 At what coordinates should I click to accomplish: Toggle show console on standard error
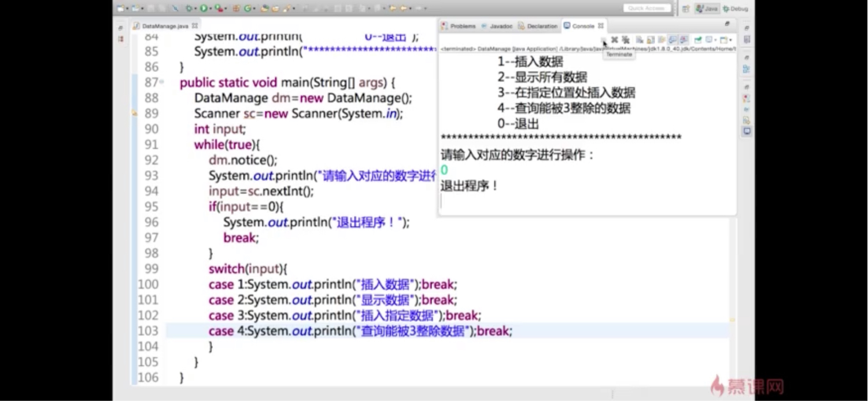[x=684, y=40]
